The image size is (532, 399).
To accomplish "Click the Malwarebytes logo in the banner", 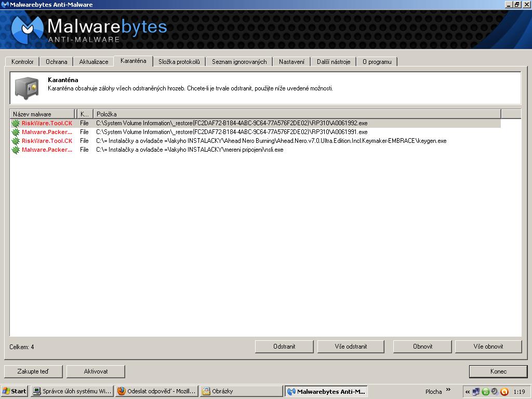I will [x=28, y=30].
